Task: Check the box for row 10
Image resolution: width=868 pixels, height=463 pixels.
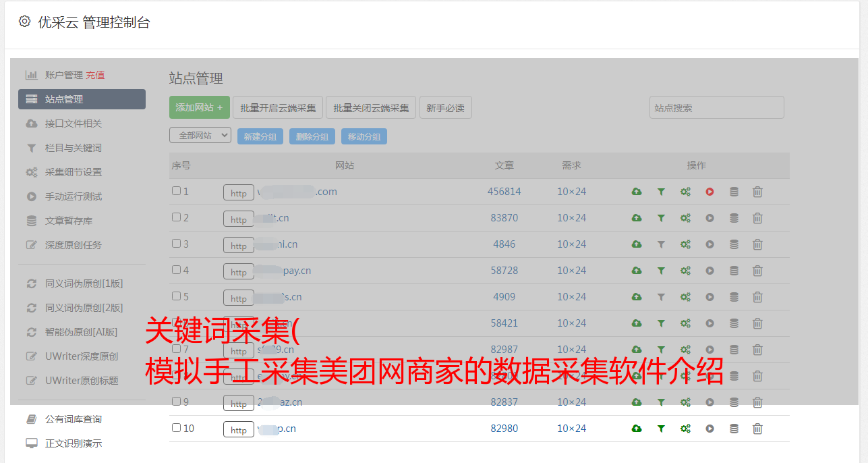Action: [x=176, y=428]
